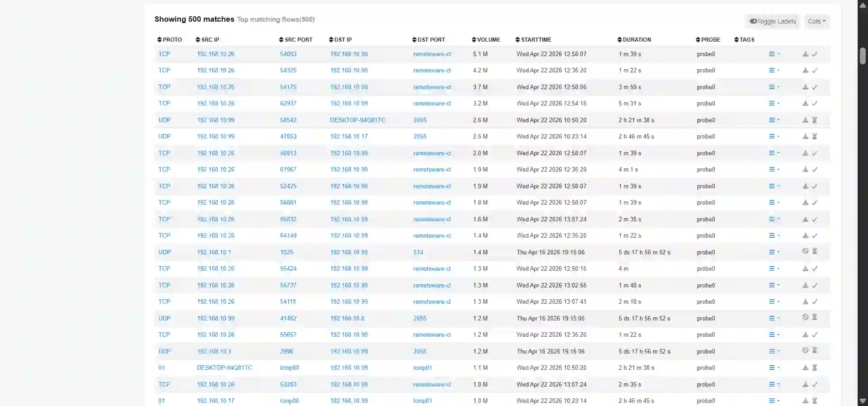The height and width of the screenshot is (406, 868).
Task: Sort table by DST PORT column
Action: click(x=429, y=40)
